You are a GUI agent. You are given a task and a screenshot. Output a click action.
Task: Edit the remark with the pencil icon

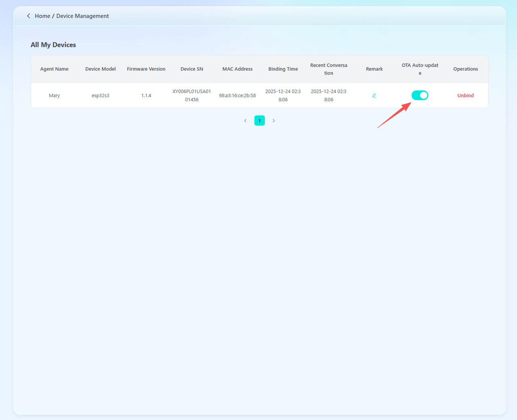[374, 96]
